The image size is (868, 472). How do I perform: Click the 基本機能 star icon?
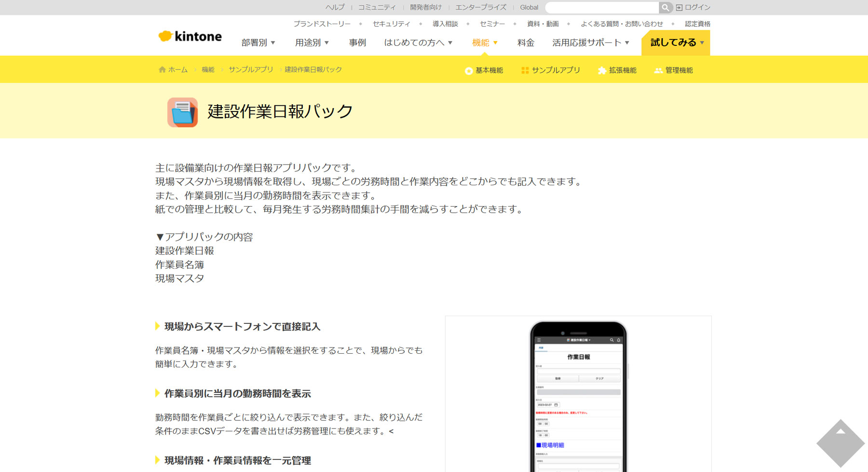click(468, 70)
